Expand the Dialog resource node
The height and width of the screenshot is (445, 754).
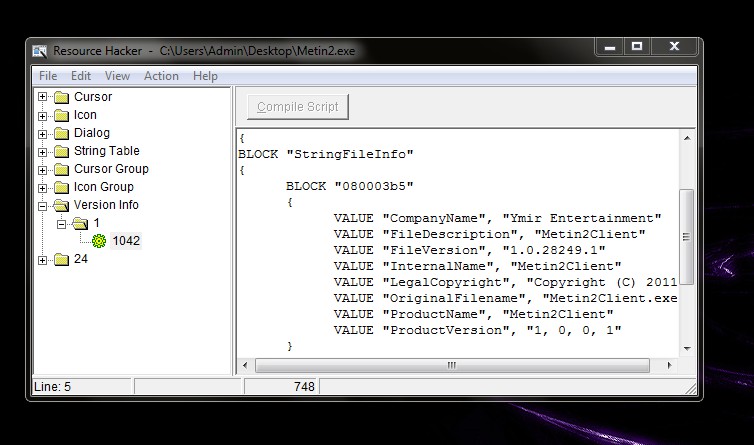[42, 134]
